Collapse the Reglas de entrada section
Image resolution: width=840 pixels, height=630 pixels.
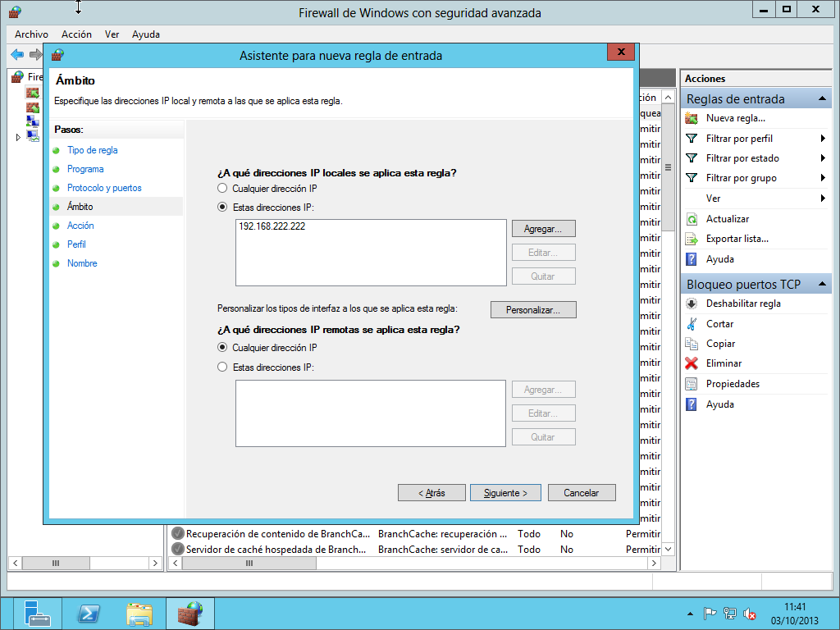[x=822, y=98]
